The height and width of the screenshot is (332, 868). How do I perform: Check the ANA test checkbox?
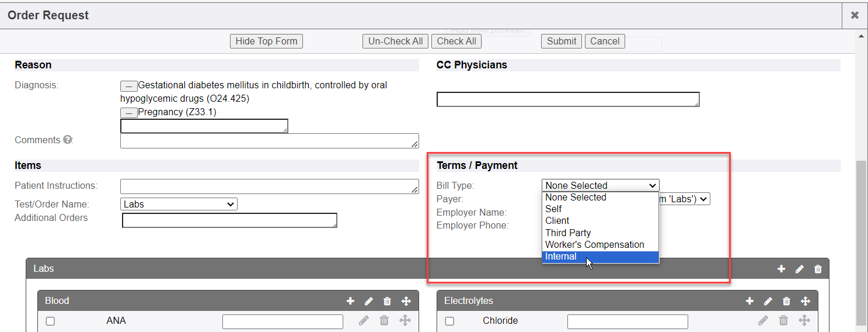click(x=50, y=321)
